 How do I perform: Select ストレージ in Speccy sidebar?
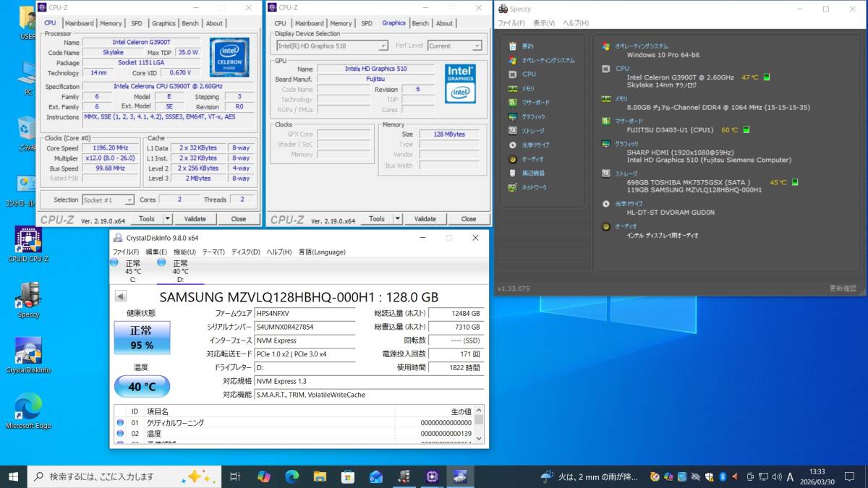click(x=533, y=131)
